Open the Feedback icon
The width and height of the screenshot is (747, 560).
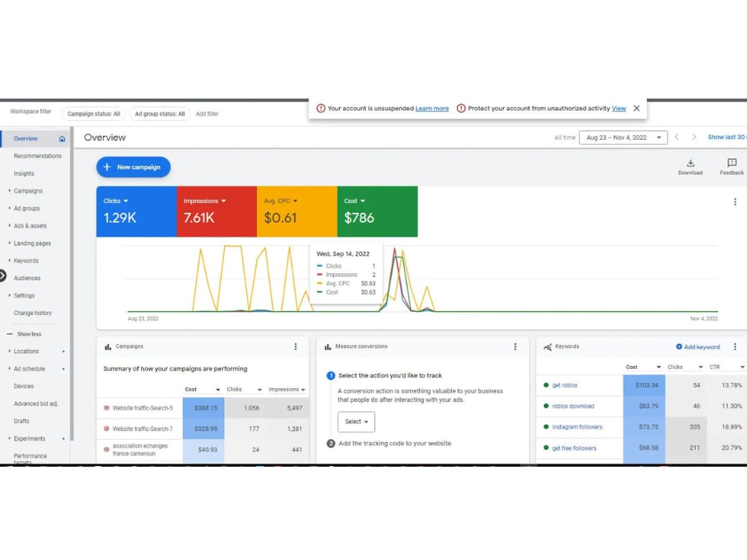732,163
